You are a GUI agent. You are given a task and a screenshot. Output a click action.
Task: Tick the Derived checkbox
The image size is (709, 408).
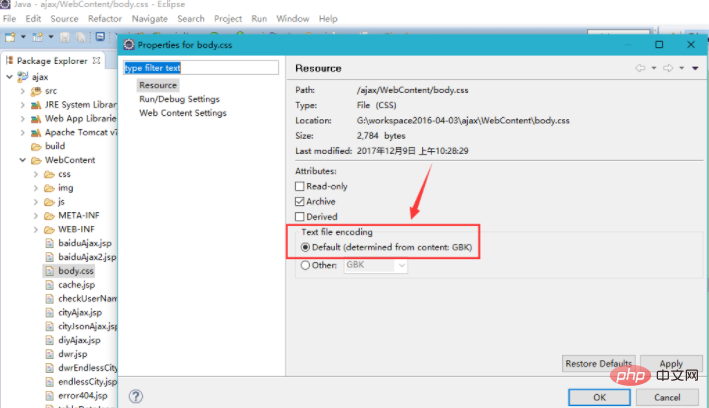click(299, 217)
